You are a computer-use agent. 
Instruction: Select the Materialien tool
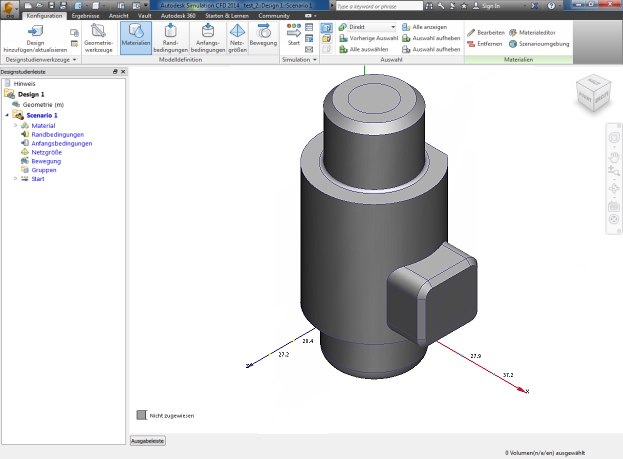[x=136, y=38]
